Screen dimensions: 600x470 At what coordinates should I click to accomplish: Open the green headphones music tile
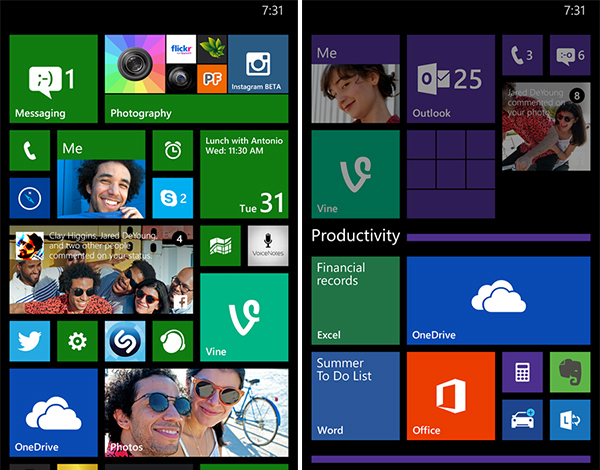tap(173, 341)
